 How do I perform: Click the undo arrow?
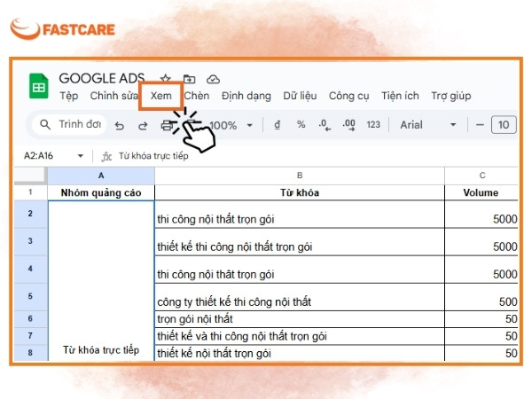tap(119, 126)
